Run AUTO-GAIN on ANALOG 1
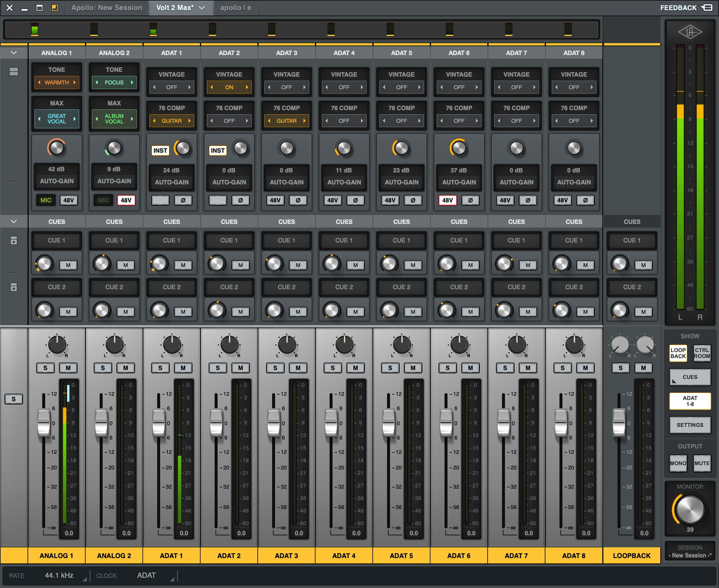Screen dimensions: 719x588 [x=57, y=181]
